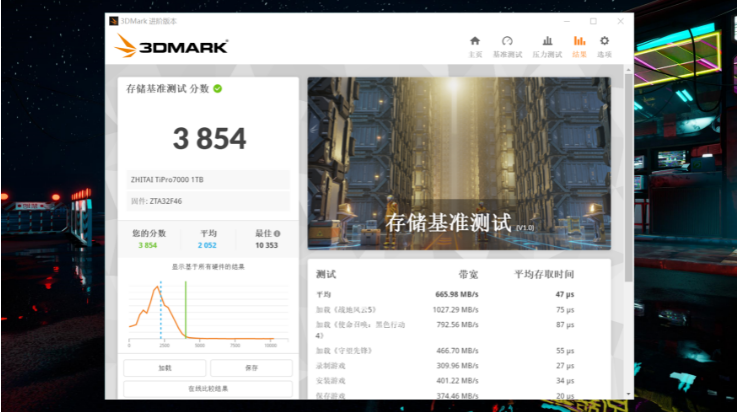
Task: Click the 带宽 column header
Action: point(468,274)
